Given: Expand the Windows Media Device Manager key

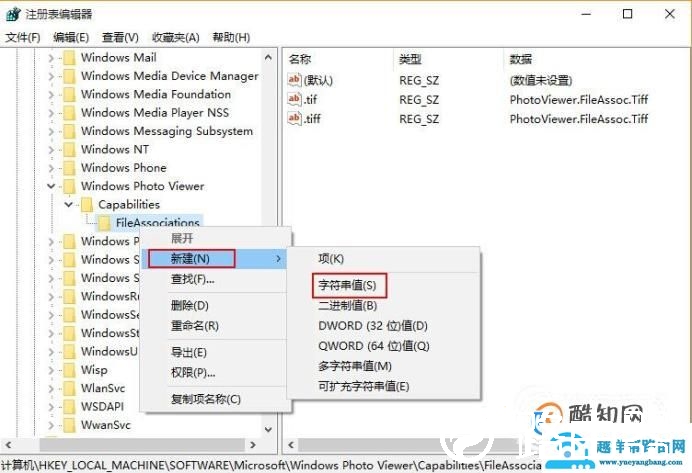Looking at the screenshot, I should point(51,76).
